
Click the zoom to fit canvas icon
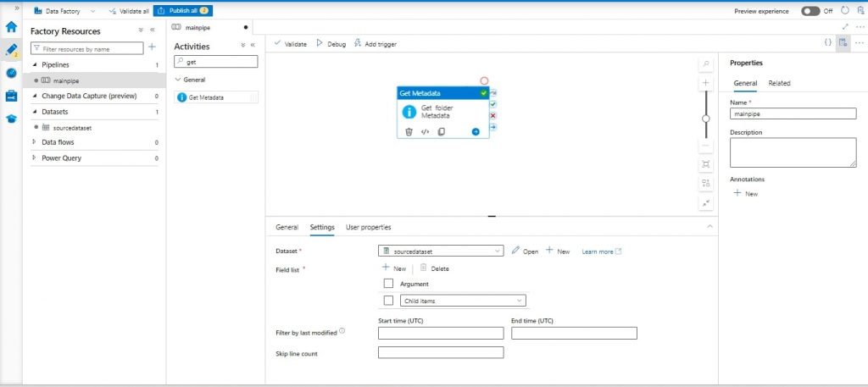[706, 163]
